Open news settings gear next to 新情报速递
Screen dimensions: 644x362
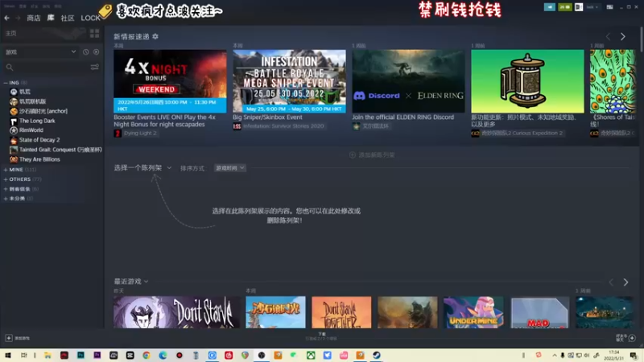(155, 36)
